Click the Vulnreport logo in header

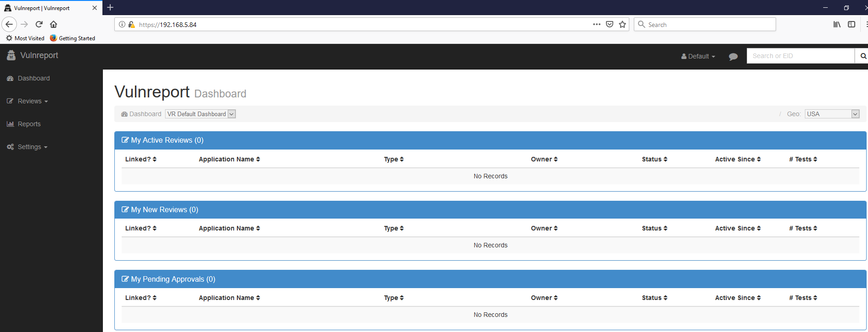coord(32,55)
